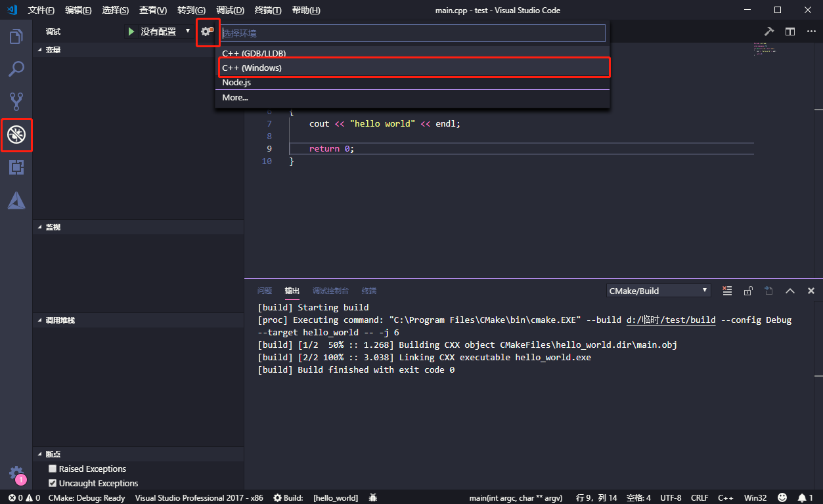Image resolution: width=823 pixels, height=504 pixels.
Task: Click Visual Studio Professional 2017 - x86 kit
Action: tap(199, 498)
